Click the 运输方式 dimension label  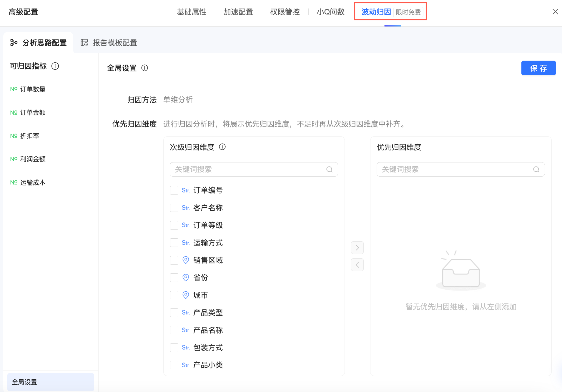click(208, 243)
